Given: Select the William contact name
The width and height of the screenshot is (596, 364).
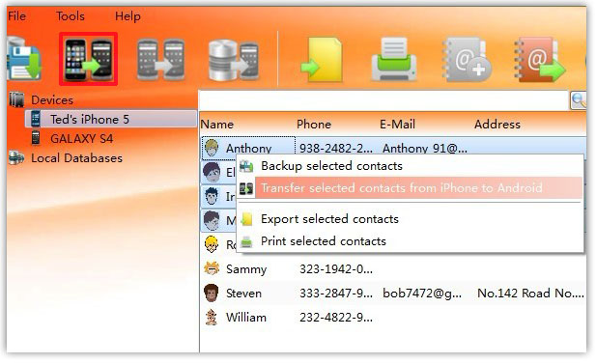Looking at the screenshot, I should pos(246,318).
